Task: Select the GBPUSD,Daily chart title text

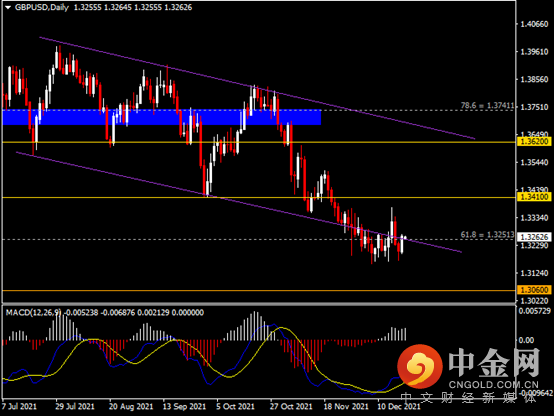Action: tap(42, 7)
